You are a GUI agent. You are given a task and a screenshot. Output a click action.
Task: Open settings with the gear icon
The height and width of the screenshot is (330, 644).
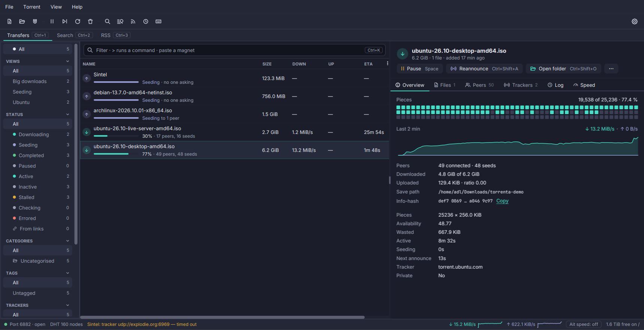(635, 21)
